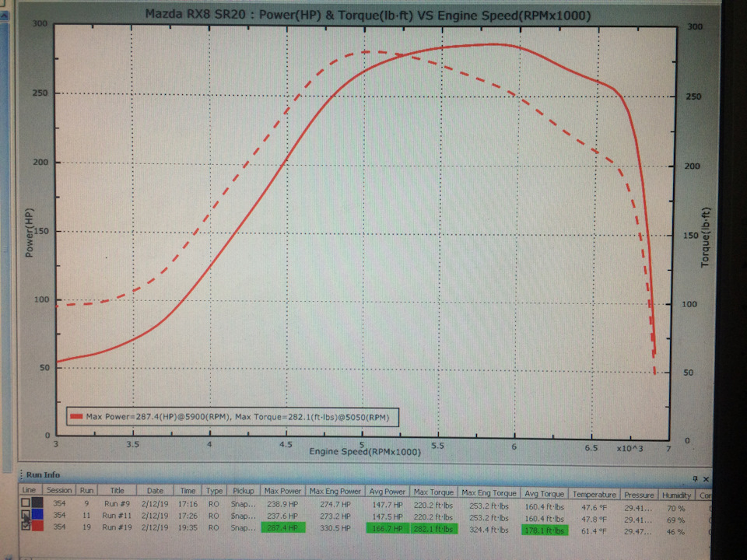Select the 'Run #11' title cell
The height and width of the screenshot is (560, 747).
[x=117, y=515]
